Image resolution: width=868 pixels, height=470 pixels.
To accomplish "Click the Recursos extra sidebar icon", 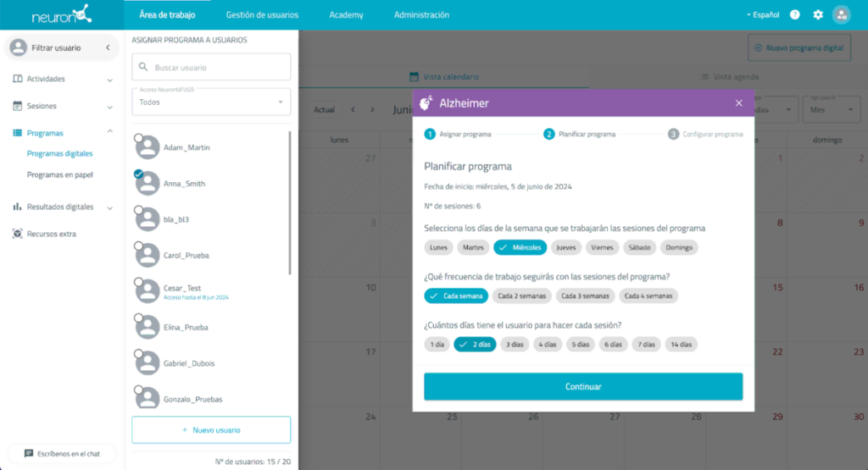I will pyautogui.click(x=18, y=234).
